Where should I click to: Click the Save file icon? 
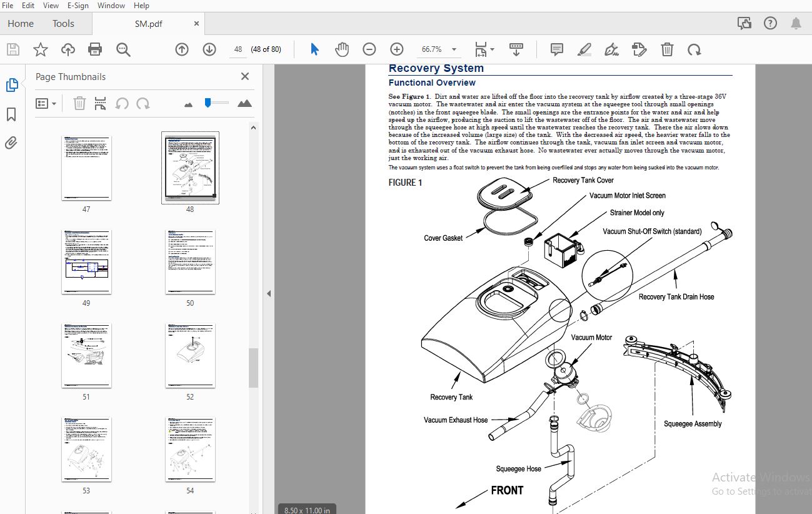[x=13, y=49]
